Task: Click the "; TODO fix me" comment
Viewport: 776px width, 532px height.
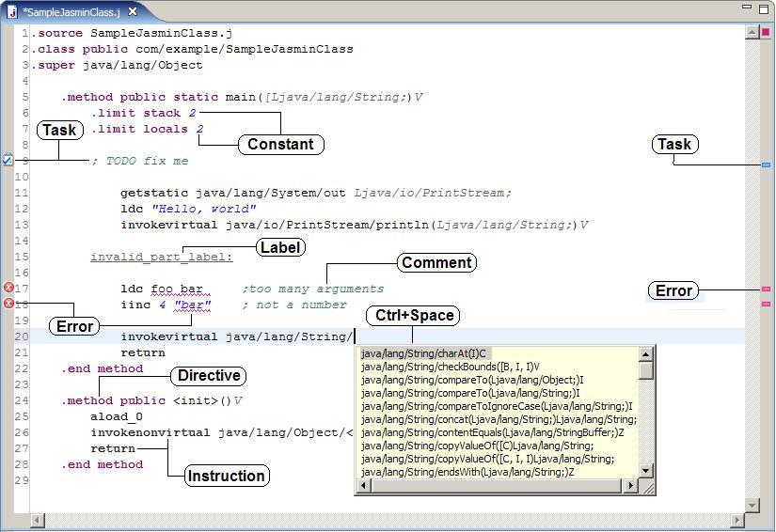Action: 139,161
